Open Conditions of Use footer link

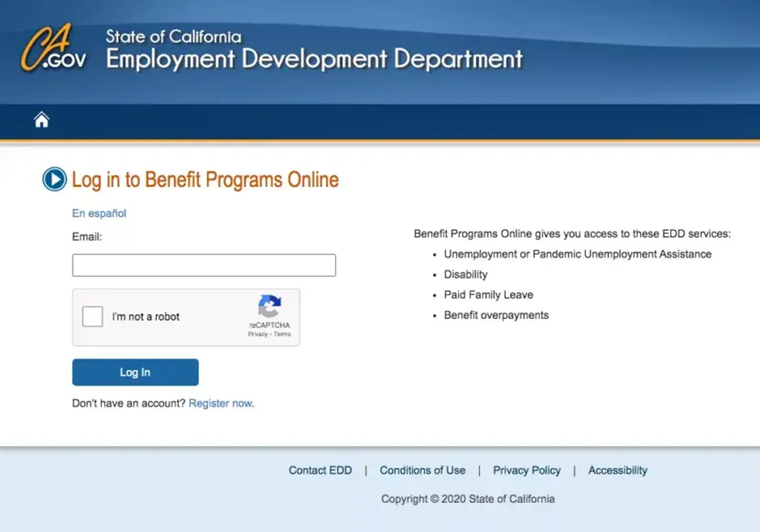422,470
